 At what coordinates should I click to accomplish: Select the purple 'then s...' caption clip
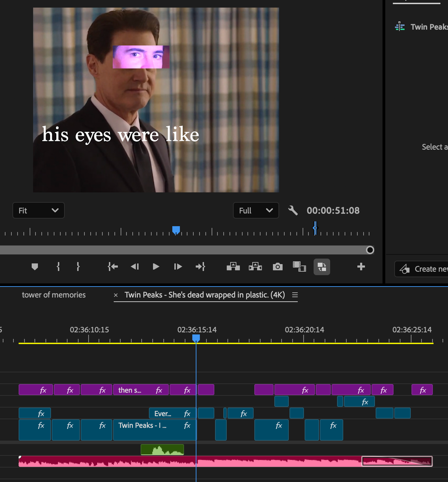(x=141, y=390)
